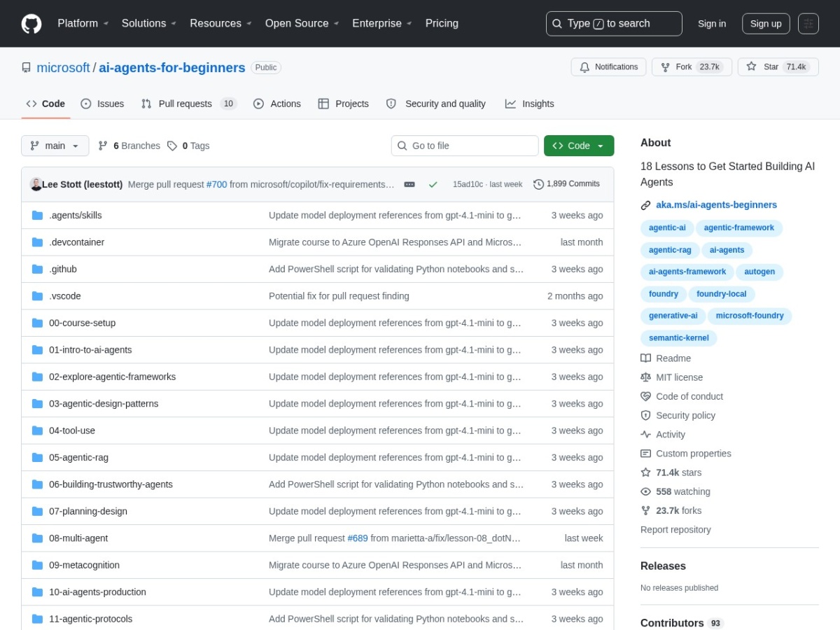Click the Sign in link
Image resolution: width=840 pixels, height=630 pixels.
(x=712, y=24)
